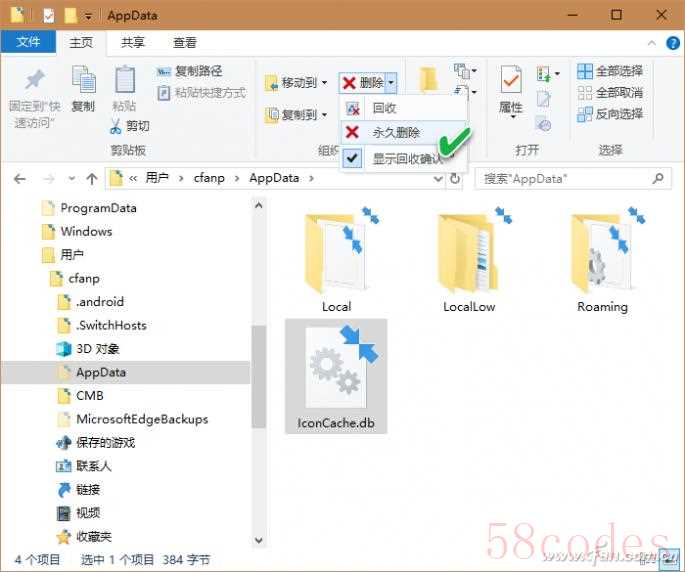This screenshot has height=572, width=685.
Task: Click the History clock icon
Action: (x=543, y=125)
